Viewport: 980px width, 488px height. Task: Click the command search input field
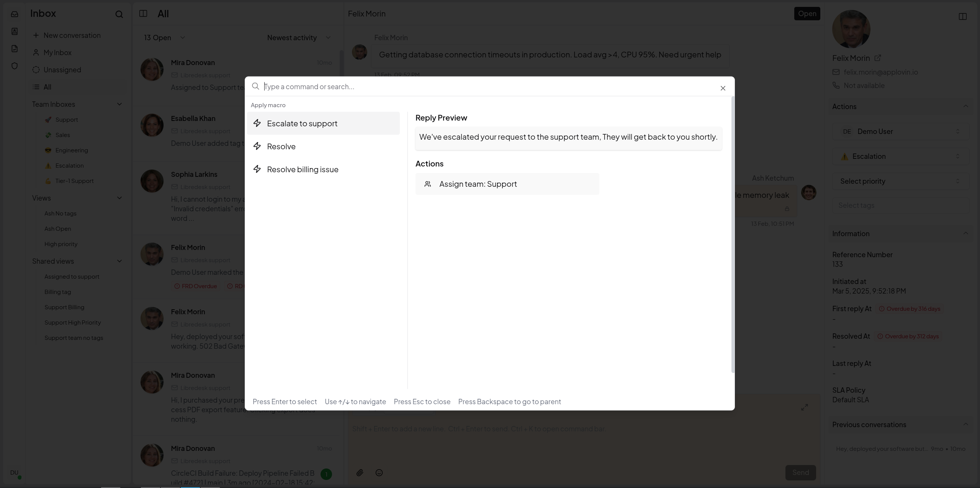coord(460,87)
